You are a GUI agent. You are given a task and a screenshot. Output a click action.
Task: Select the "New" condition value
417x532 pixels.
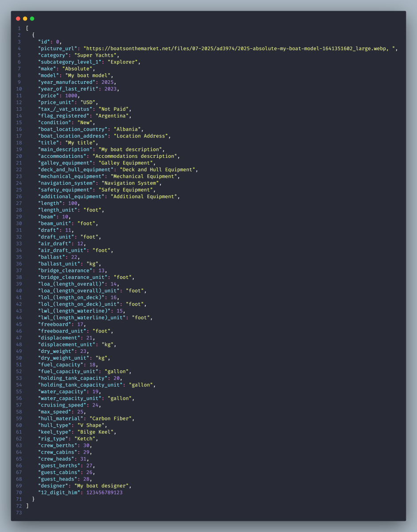[x=85, y=122]
